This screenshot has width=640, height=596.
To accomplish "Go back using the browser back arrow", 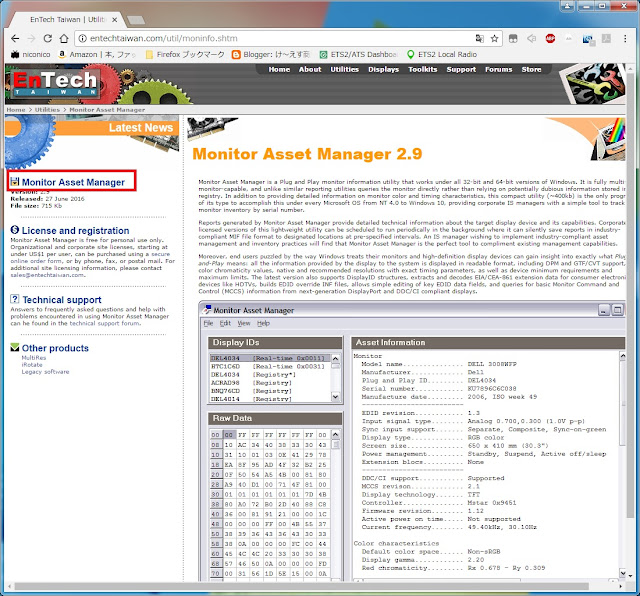I will point(15,38).
